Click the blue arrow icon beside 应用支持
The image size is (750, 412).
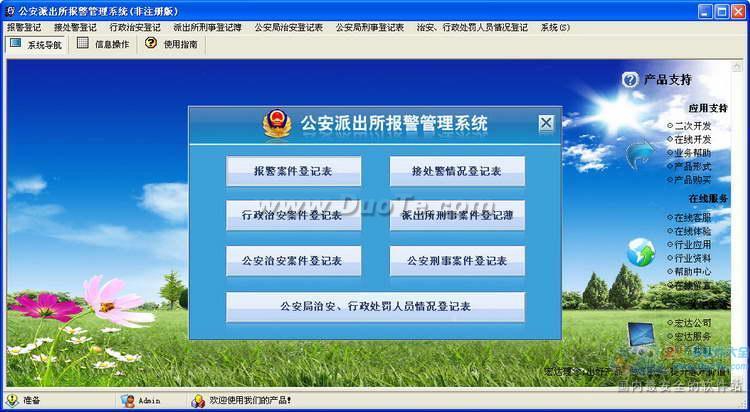click(x=639, y=154)
